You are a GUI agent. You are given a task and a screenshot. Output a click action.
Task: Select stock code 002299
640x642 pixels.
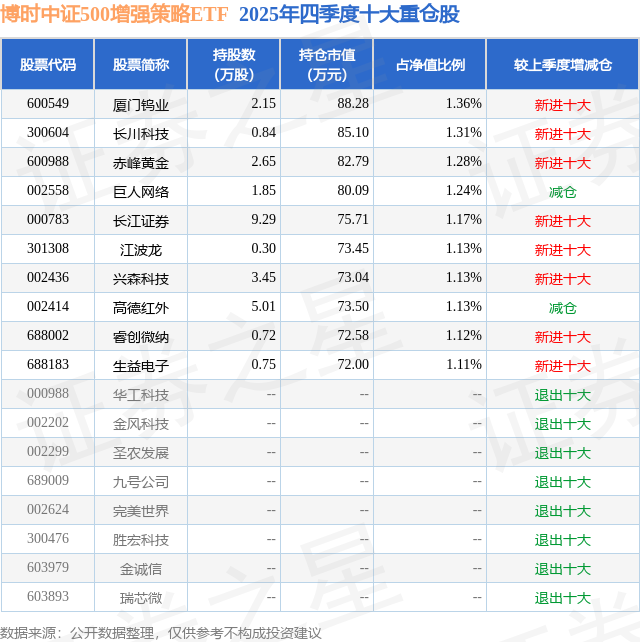48,452
